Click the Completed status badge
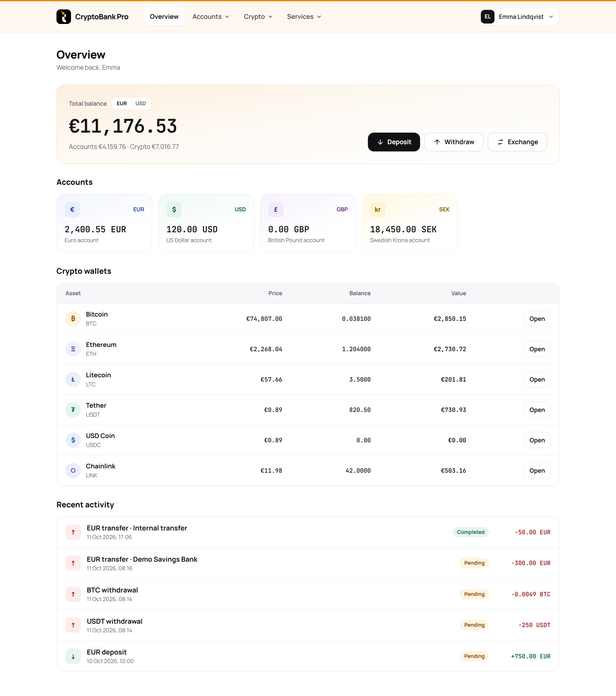This screenshot has width=616, height=696. pyautogui.click(x=471, y=532)
